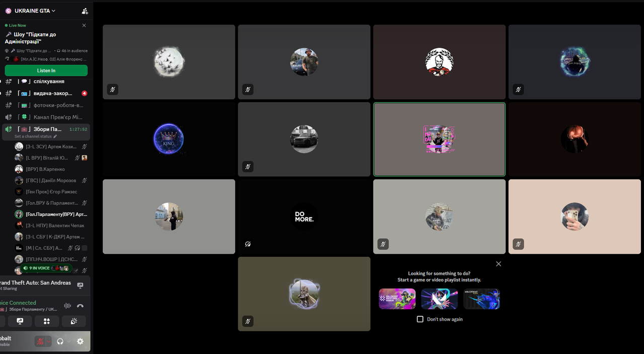
Task: Select user [ПП.НЧ.ВОШР | ДСНС... in voice list
Action: pos(51,259)
